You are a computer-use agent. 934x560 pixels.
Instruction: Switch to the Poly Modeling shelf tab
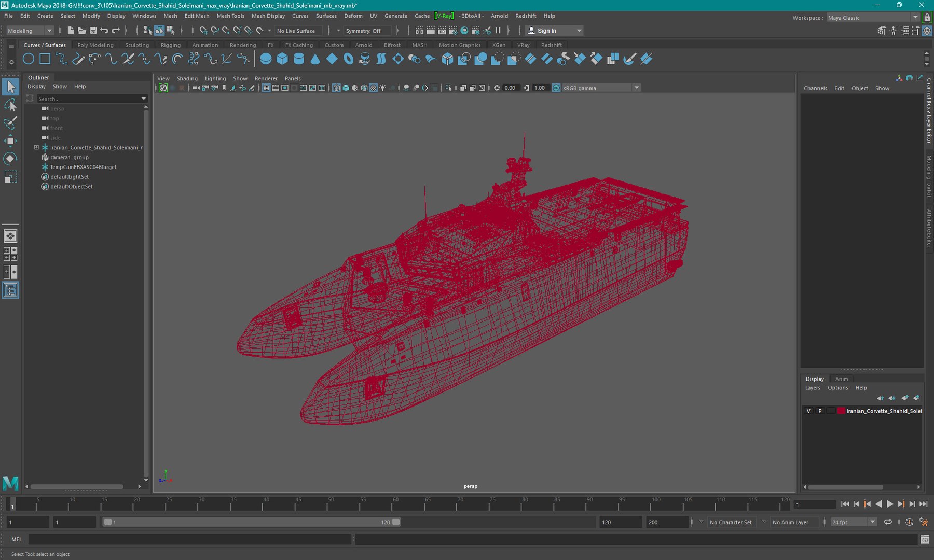pos(95,45)
